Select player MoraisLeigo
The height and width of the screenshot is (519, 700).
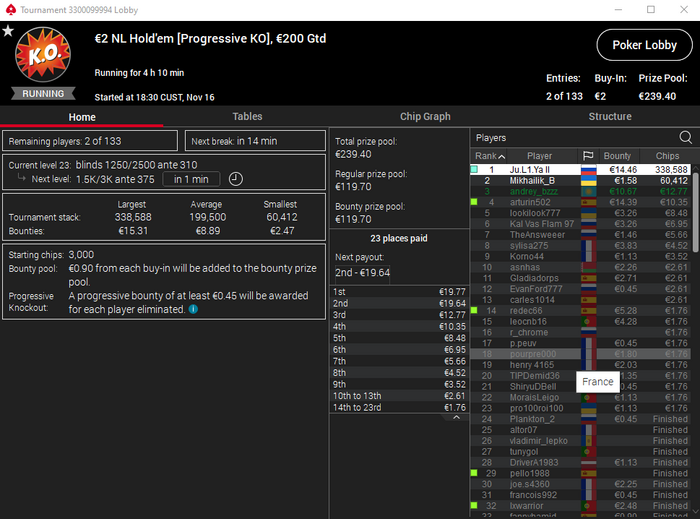[580, 398]
